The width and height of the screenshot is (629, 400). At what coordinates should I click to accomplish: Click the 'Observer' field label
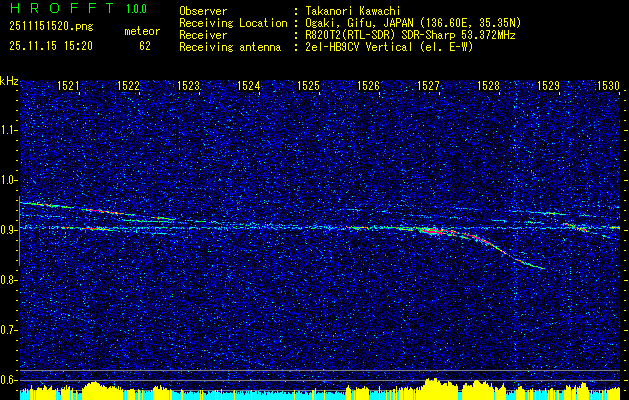203,11
